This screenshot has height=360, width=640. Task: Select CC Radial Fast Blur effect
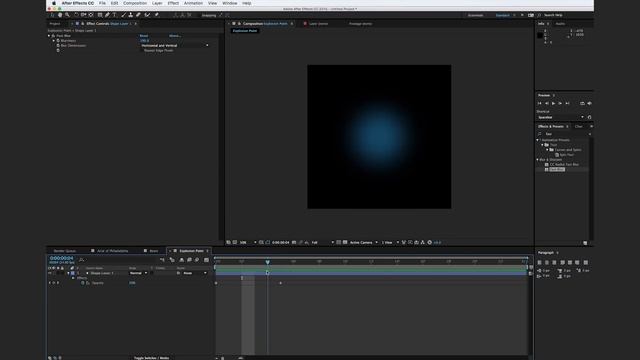pos(564,164)
